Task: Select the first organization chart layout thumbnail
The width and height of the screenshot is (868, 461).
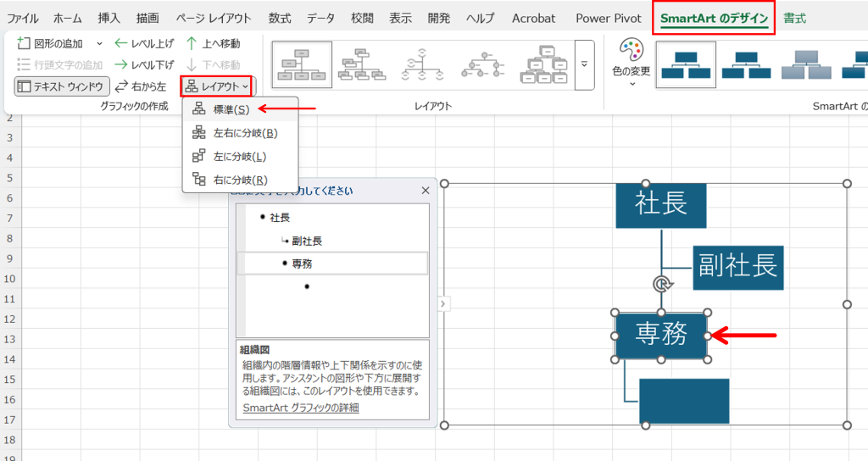Action: tap(302, 64)
